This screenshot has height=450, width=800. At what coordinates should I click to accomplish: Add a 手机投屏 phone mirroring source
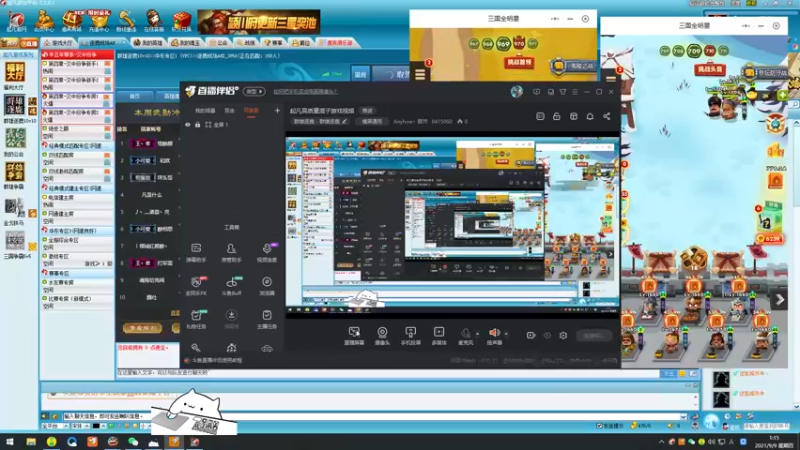pos(411,336)
